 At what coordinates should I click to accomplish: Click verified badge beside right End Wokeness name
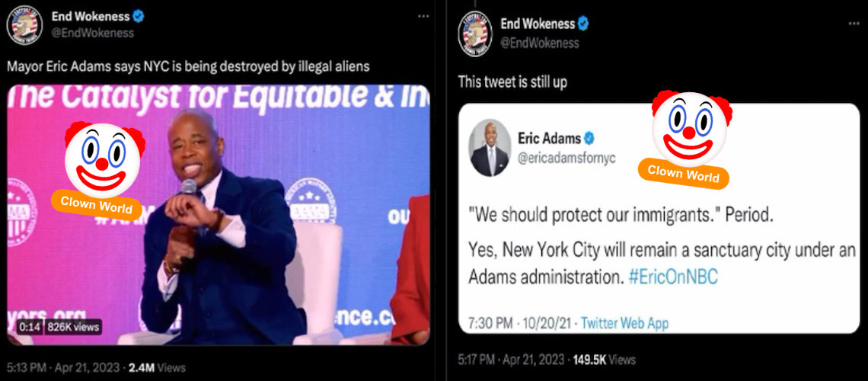coord(583,24)
